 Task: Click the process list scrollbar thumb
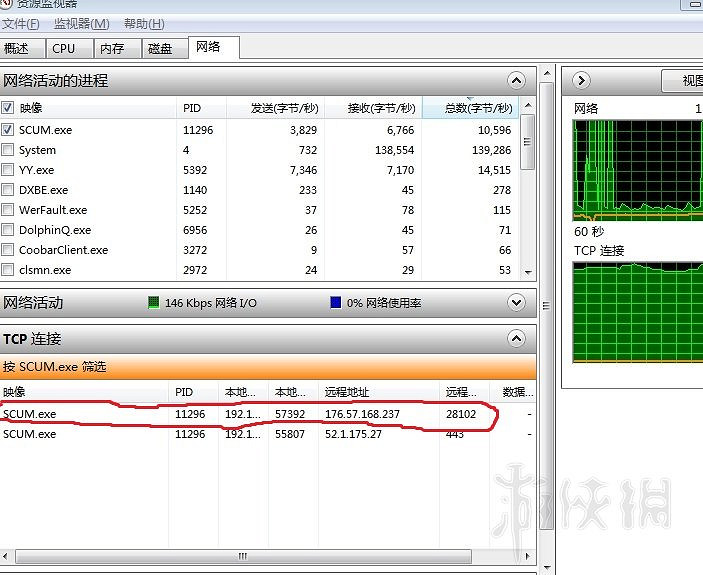click(x=528, y=142)
